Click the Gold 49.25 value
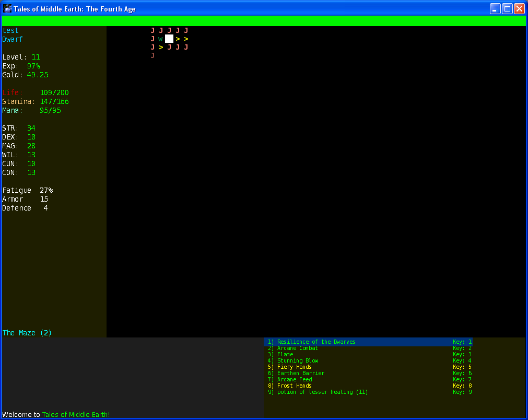Screen dimensions: 528x420 click(38, 75)
